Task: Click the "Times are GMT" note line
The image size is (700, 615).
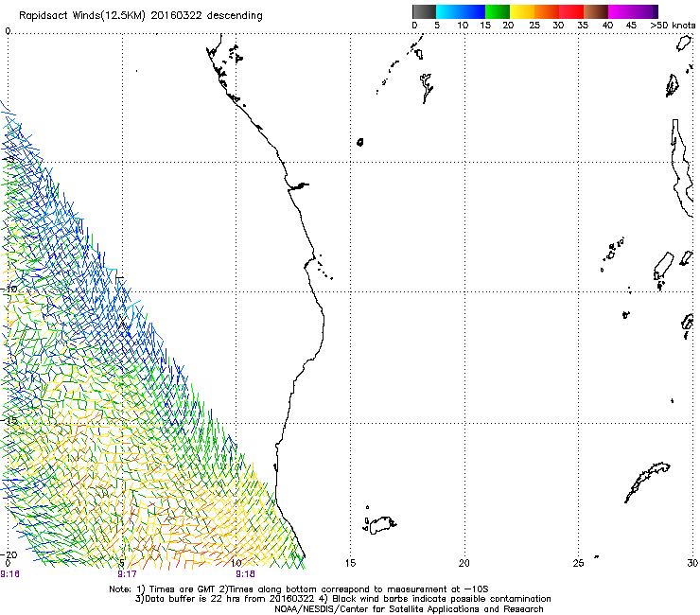Action: (299, 589)
